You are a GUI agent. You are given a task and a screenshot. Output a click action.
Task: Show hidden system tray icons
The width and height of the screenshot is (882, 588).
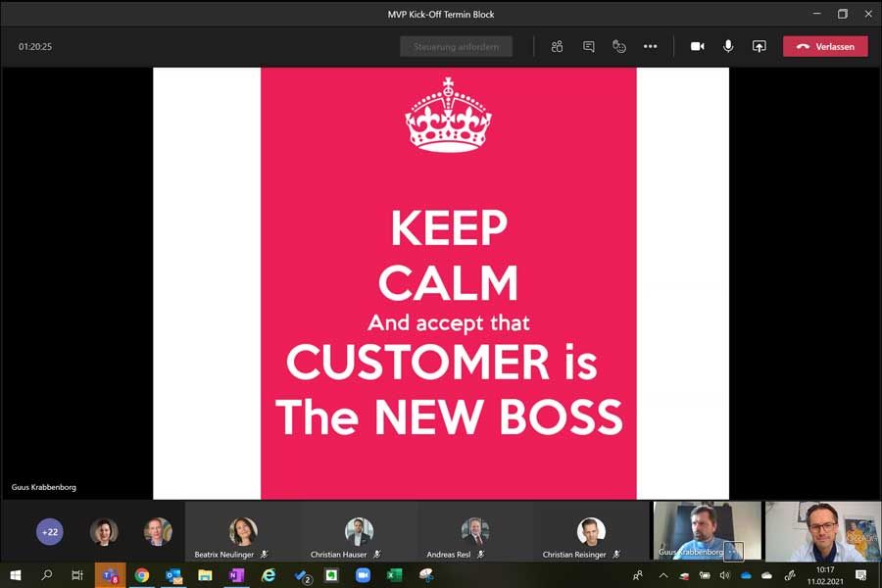663,575
